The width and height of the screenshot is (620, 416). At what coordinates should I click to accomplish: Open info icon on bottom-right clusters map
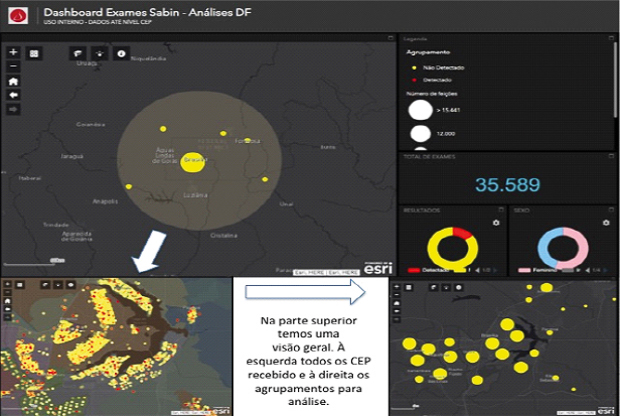click(x=459, y=287)
